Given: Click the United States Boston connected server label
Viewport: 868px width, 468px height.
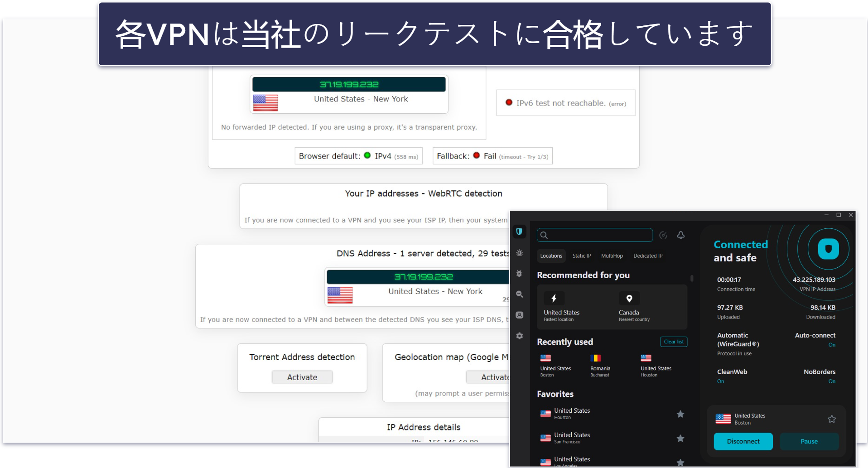Looking at the screenshot, I should coord(750,419).
